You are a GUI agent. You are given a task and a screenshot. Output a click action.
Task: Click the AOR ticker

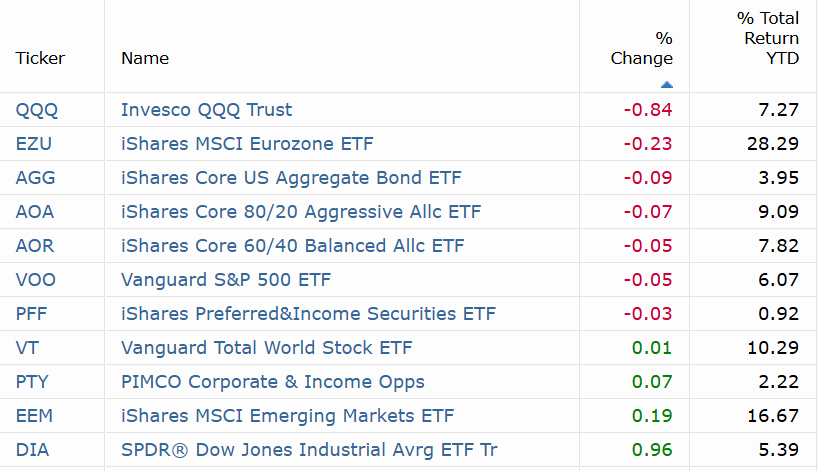point(35,246)
